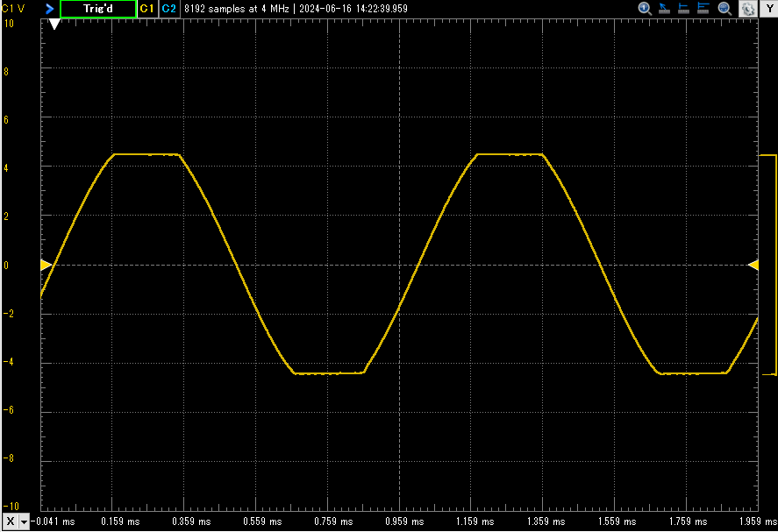Click the zoom-to-fit magnifier icon

[724, 9]
